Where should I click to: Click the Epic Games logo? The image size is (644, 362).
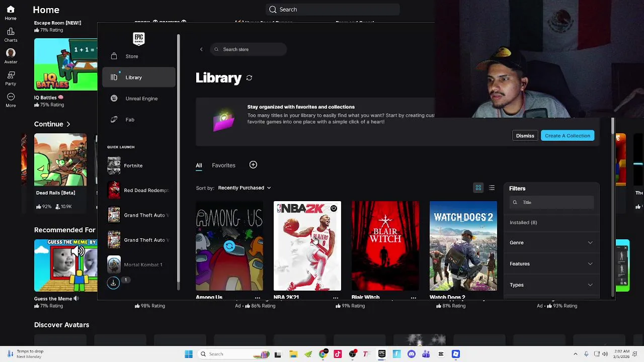pyautogui.click(x=139, y=39)
